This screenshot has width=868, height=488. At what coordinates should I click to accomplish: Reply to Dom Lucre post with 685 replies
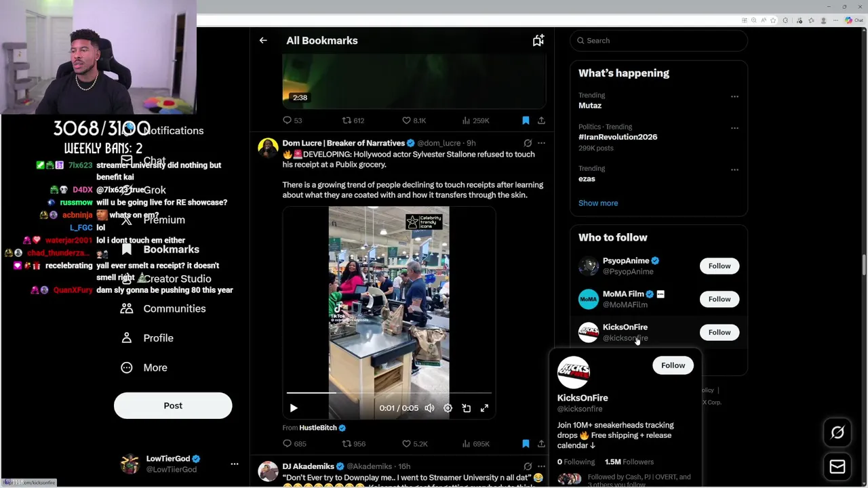[294, 444]
